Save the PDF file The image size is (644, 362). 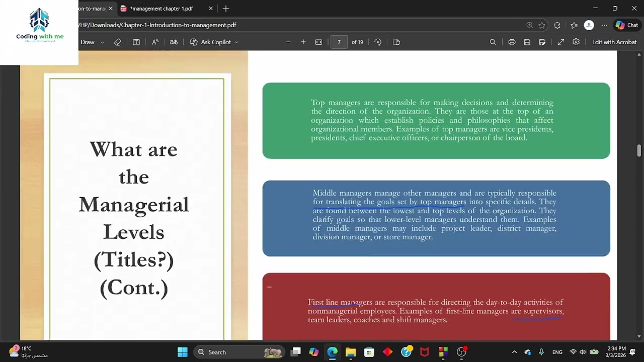[527, 42]
